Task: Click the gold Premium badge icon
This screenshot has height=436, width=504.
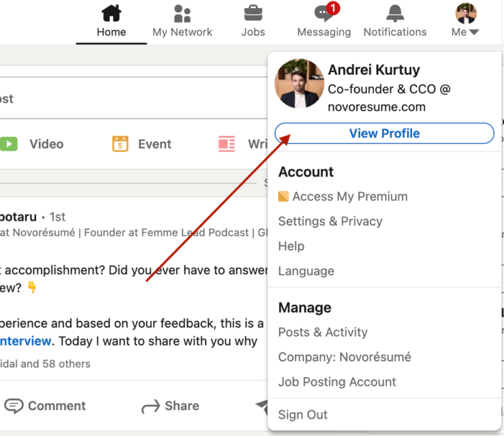Action: (283, 196)
